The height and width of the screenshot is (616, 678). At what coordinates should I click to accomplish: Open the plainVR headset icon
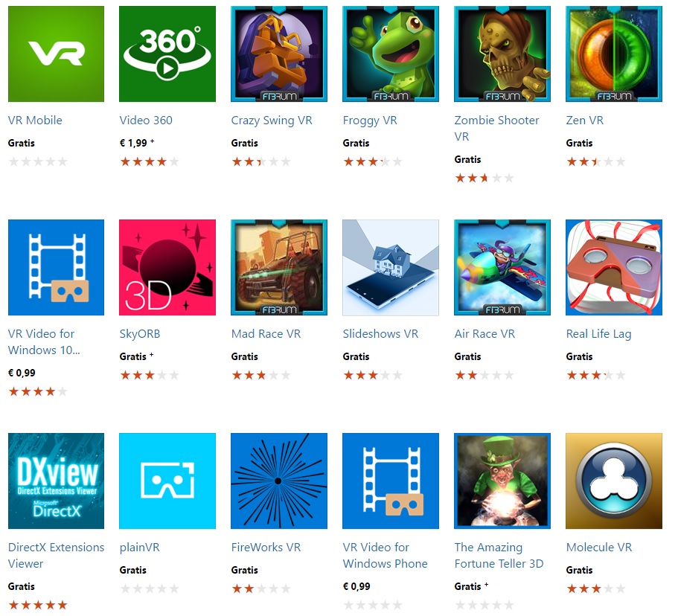[x=167, y=481]
